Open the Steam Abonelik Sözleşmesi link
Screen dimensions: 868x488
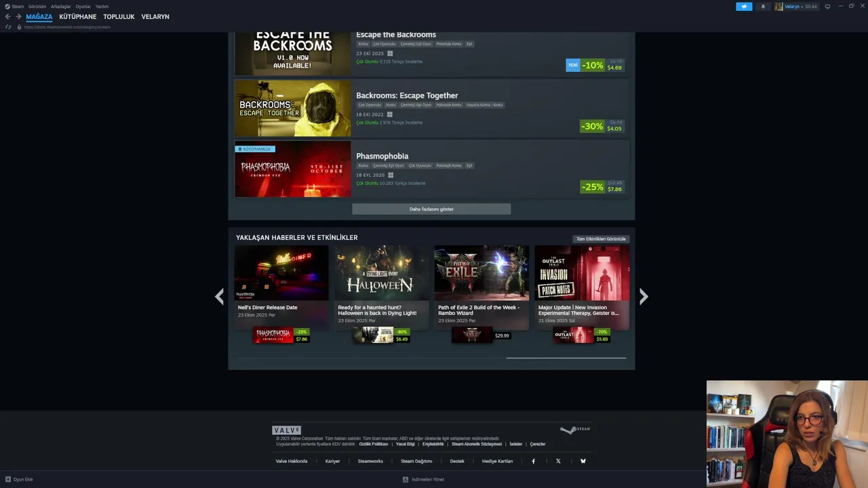coord(477,444)
